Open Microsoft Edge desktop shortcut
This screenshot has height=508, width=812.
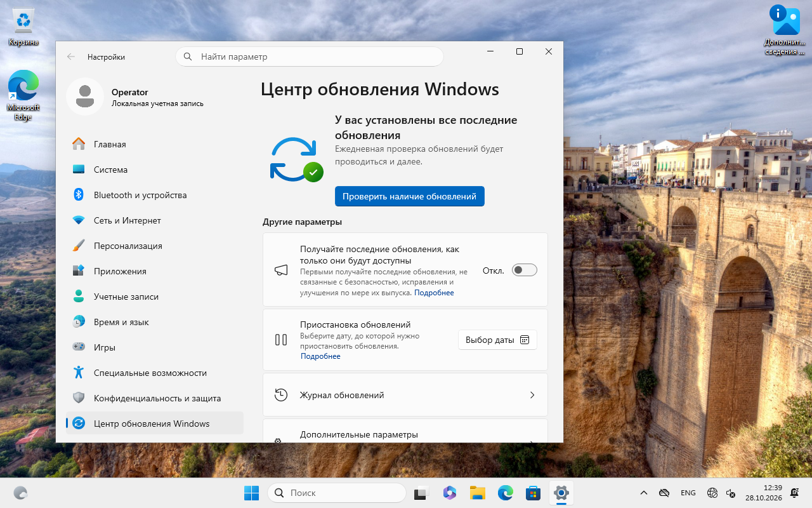pyautogui.click(x=23, y=95)
